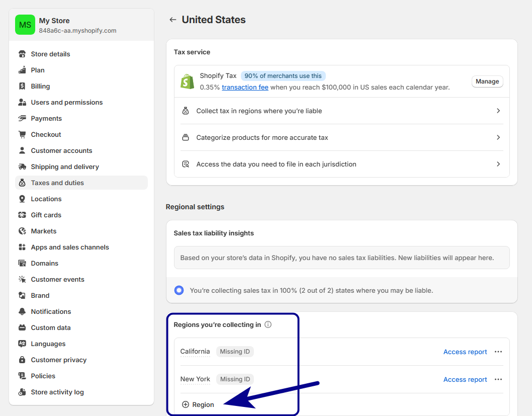Click the Store activity log icon
This screenshot has height=416, width=532.
(x=22, y=392)
